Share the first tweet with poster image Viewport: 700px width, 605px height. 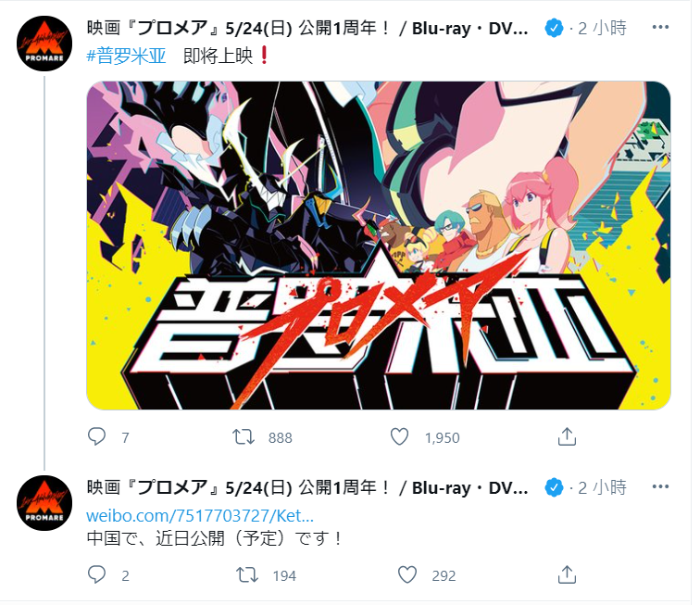tap(567, 436)
